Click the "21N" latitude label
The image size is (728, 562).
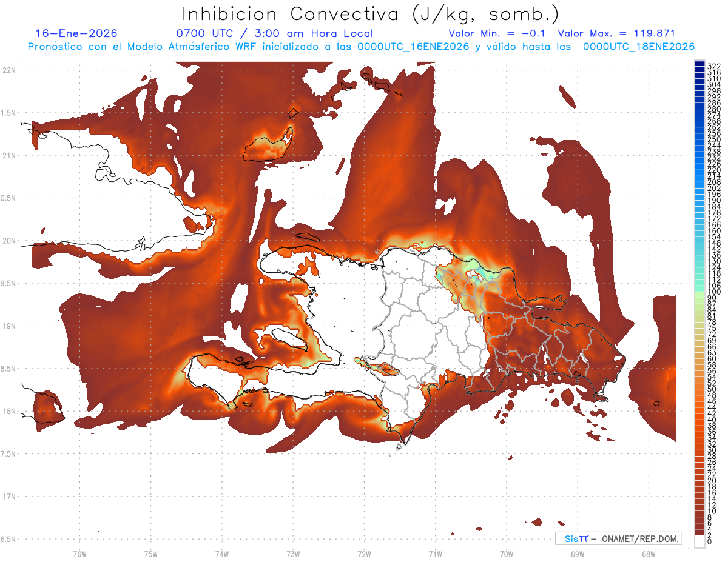pyautogui.click(x=8, y=155)
